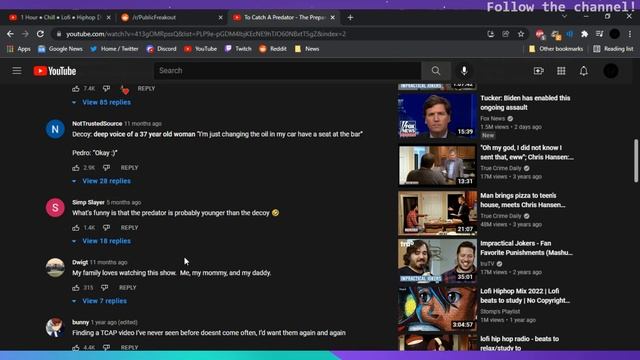The width and height of the screenshot is (640, 360).
Task: Close the r/PublicFreakout tab
Action: pos(220,18)
